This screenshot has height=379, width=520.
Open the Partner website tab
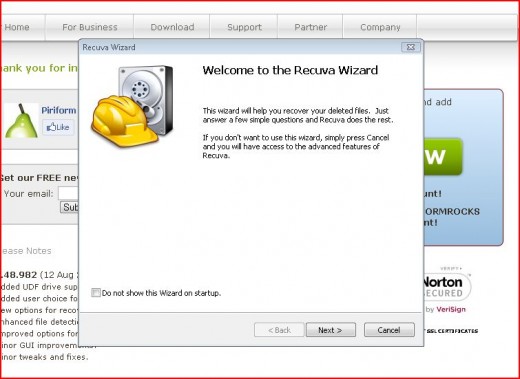(x=310, y=27)
